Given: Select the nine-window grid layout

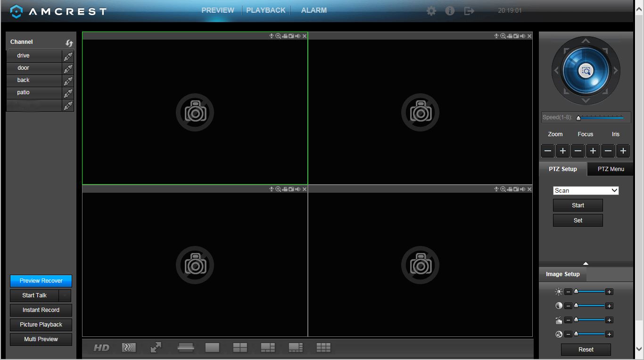Looking at the screenshot, I should coord(323,348).
